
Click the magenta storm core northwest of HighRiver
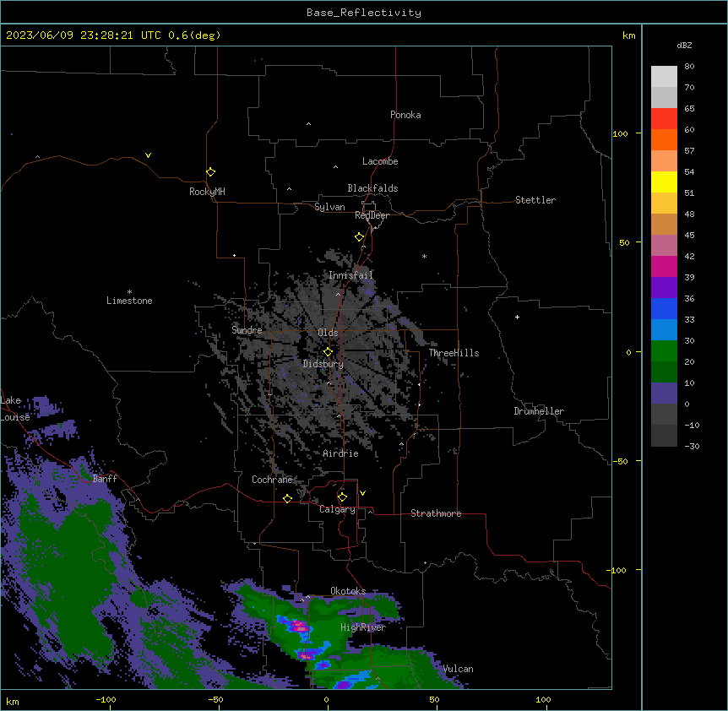point(298,626)
